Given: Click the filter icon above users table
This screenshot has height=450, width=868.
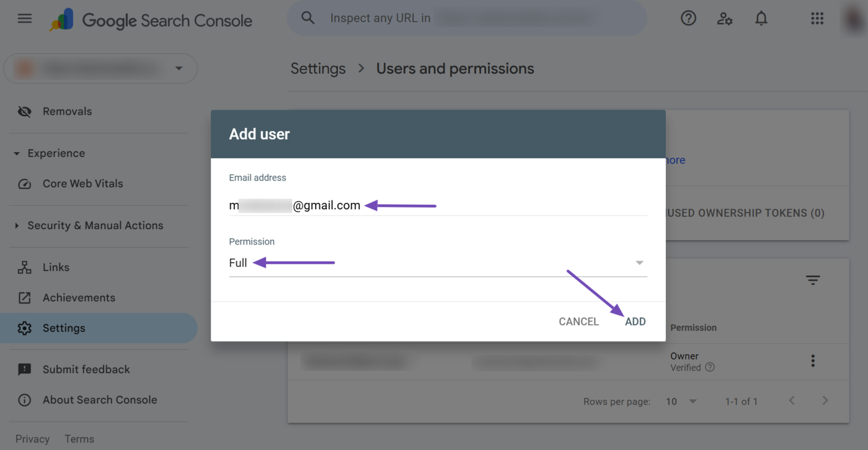Looking at the screenshot, I should point(813,281).
